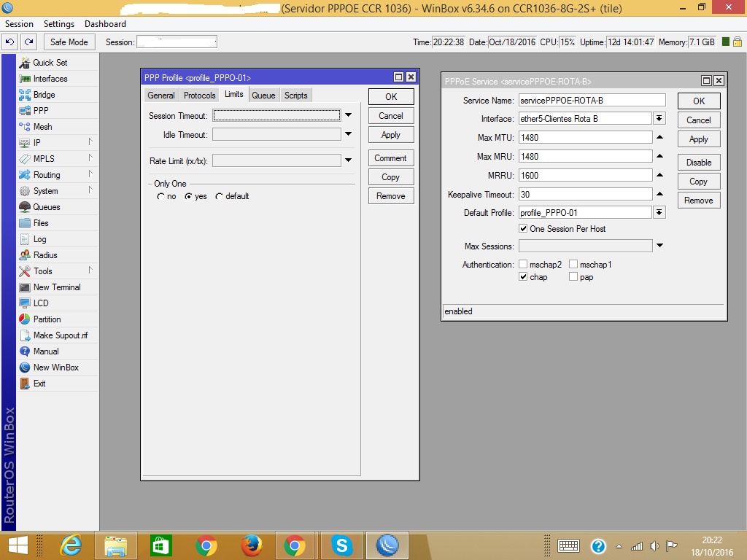Open the Settings menu

59,24
